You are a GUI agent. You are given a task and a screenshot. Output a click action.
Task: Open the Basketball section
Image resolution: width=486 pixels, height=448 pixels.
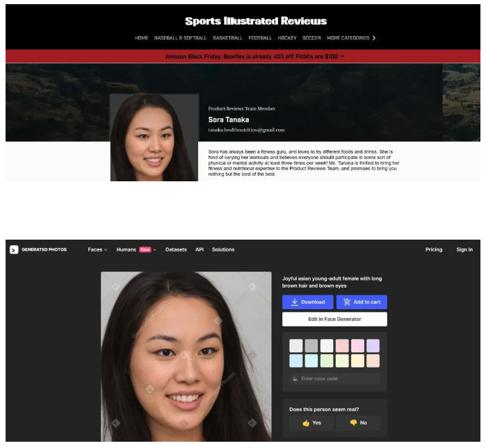(227, 38)
